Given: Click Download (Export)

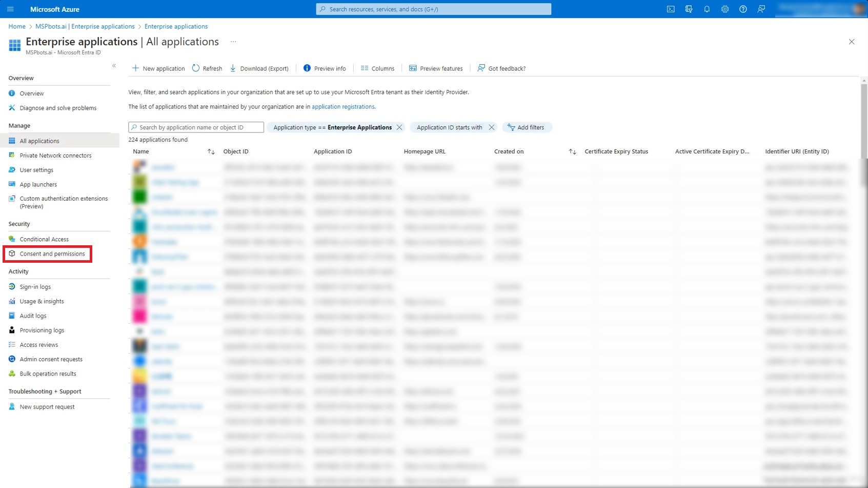Looking at the screenshot, I should point(259,68).
